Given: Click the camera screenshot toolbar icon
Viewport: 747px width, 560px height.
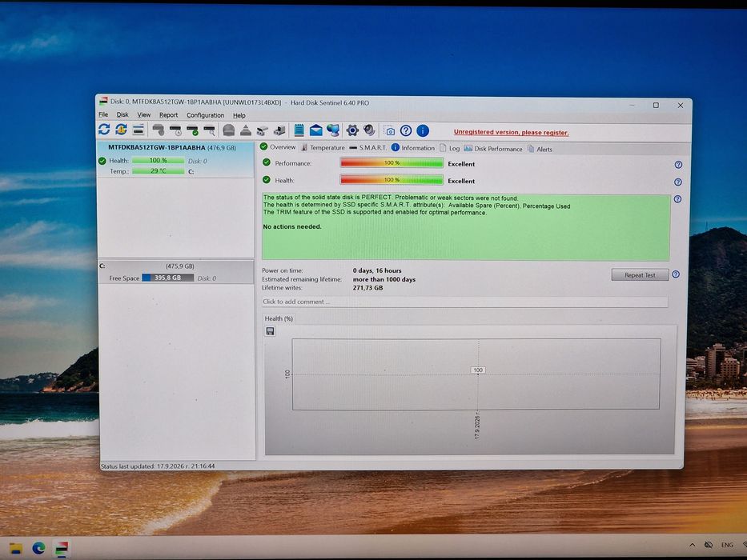Looking at the screenshot, I should click(x=390, y=131).
